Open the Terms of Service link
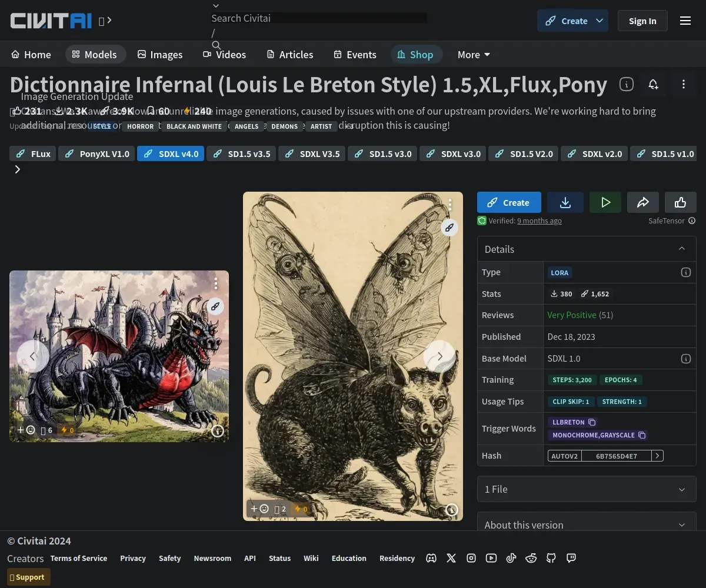Image resolution: width=706 pixels, height=588 pixels. pyautogui.click(x=79, y=558)
